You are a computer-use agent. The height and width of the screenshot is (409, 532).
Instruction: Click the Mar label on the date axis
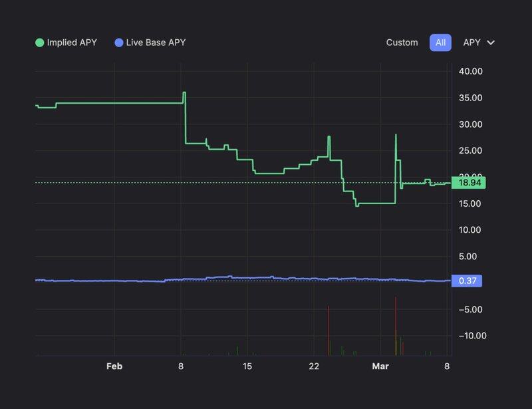coord(380,366)
